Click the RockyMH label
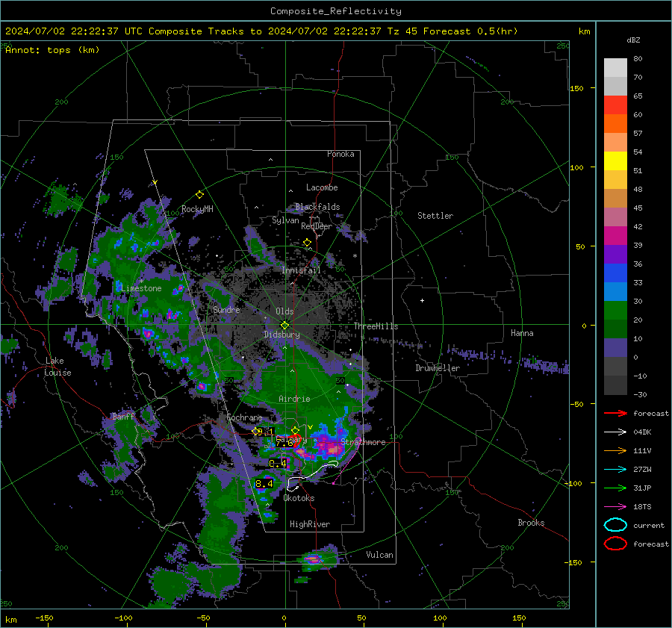 tap(197, 209)
